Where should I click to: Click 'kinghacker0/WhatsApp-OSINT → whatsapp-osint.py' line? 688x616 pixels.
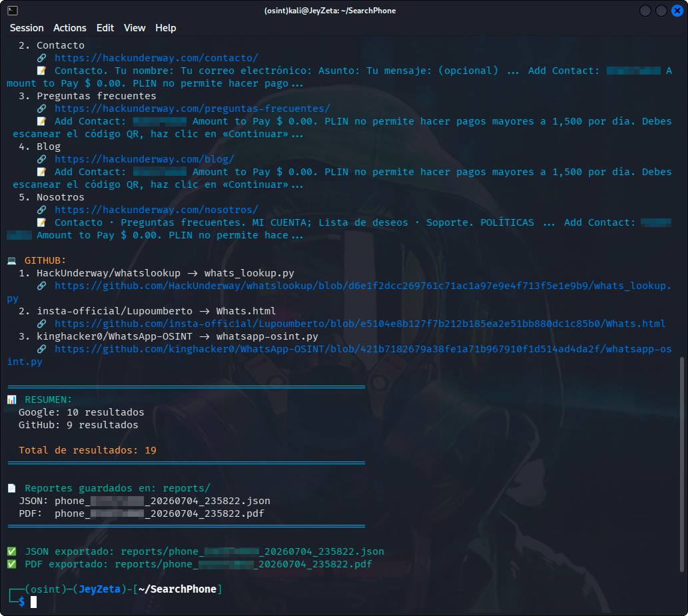click(x=168, y=336)
